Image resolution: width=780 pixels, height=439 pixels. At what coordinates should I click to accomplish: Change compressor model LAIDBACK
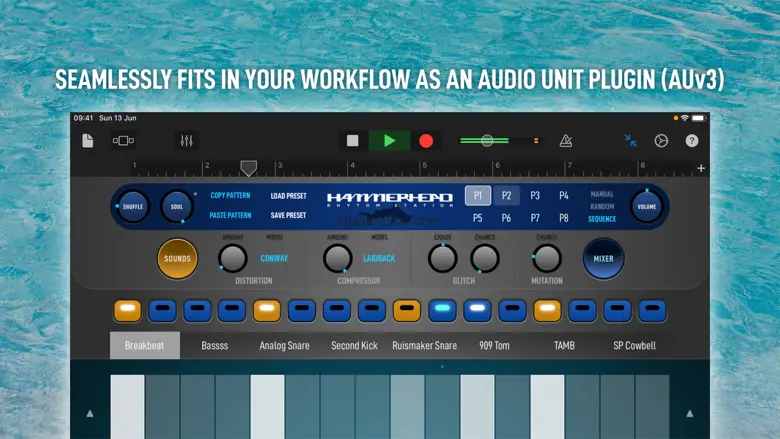(379, 259)
